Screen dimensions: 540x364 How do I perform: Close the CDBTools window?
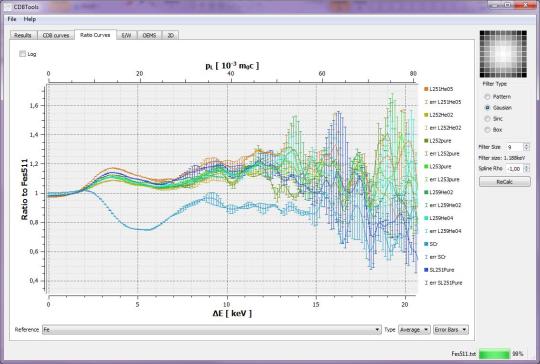point(525,5)
